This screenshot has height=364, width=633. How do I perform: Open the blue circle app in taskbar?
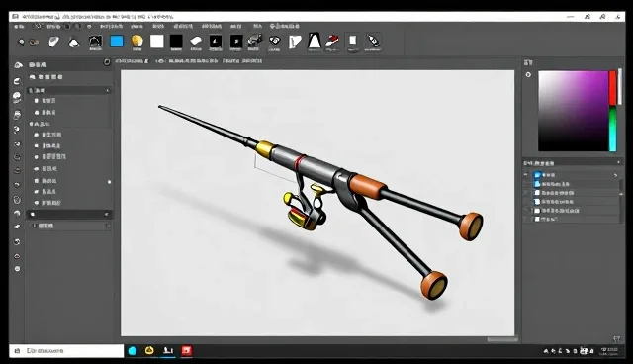(x=132, y=351)
